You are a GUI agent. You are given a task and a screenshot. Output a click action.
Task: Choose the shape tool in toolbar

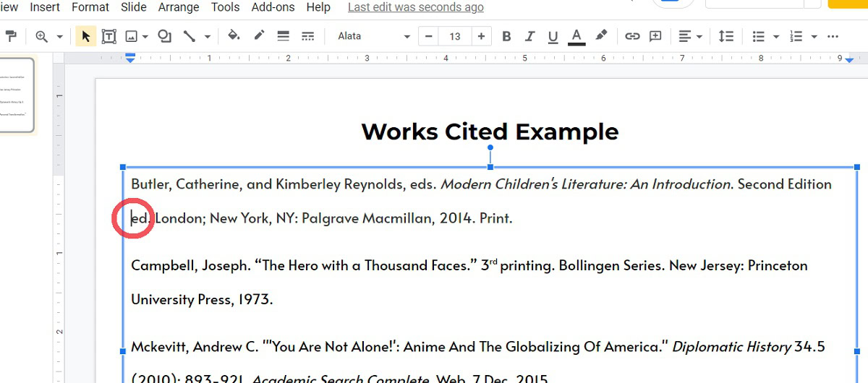pyautogui.click(x=165, y=36)
